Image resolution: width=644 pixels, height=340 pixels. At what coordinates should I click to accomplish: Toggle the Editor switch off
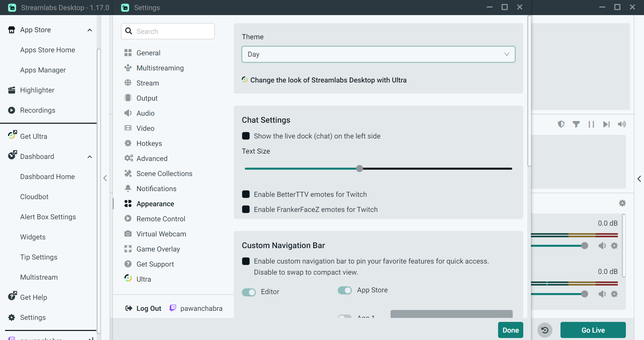coord(249,292)
